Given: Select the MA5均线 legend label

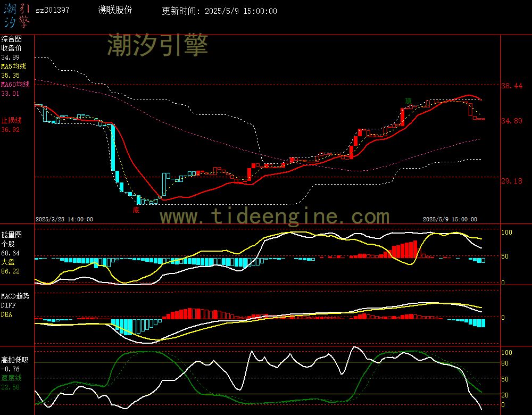Looking at the screenshot, I should (x=14, y=66).
